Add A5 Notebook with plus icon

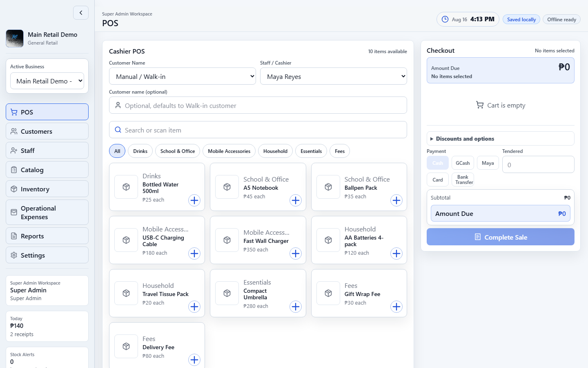tap(296, 200)
